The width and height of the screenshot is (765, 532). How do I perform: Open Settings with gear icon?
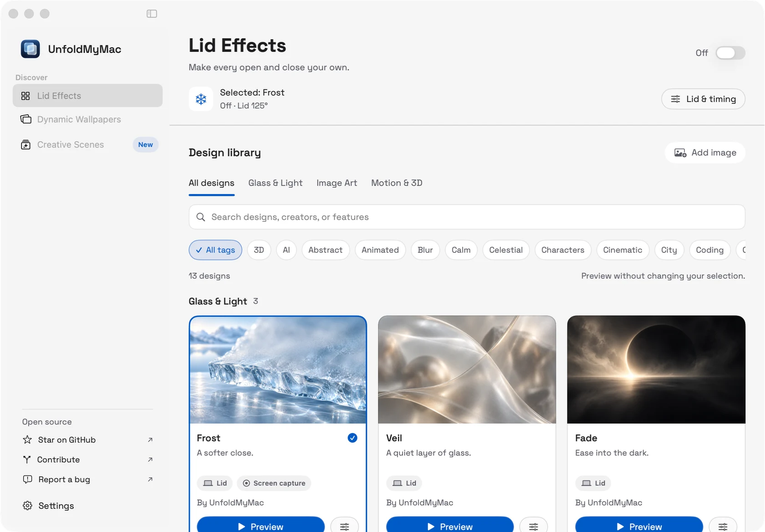click(x=48, y=506)
